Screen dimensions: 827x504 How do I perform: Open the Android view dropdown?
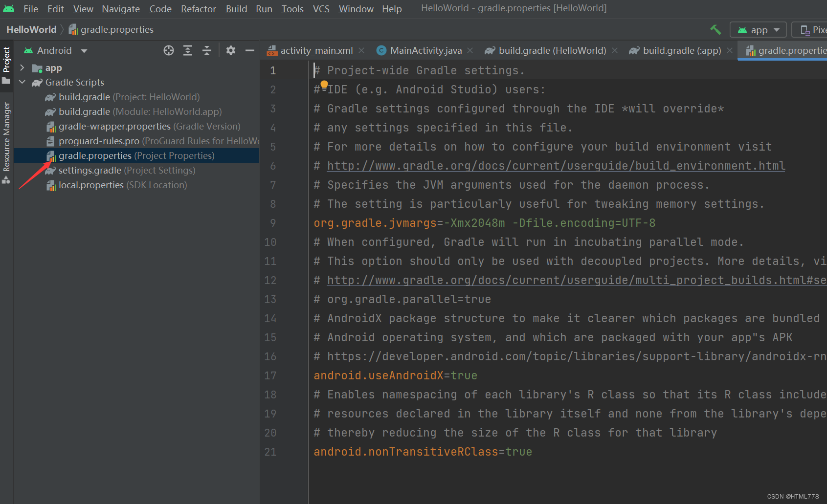click(x=55, y=50)
